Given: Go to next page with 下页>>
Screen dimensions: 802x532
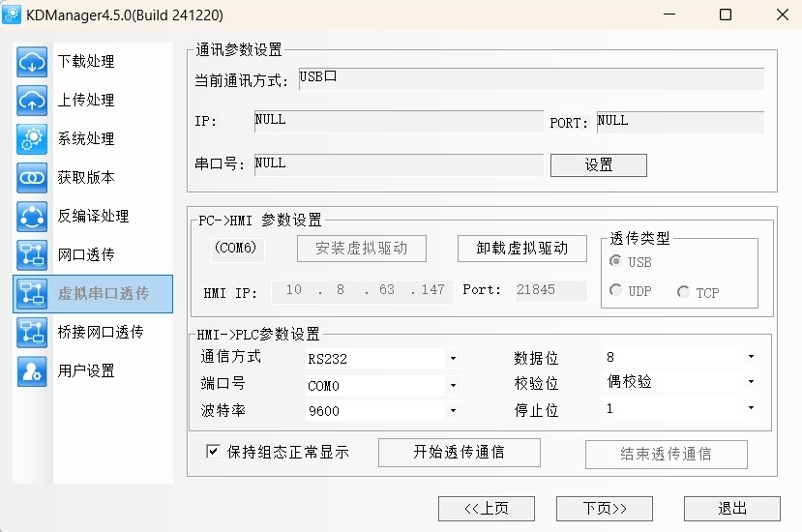Looking at the screenshot, I should [605, 509].
